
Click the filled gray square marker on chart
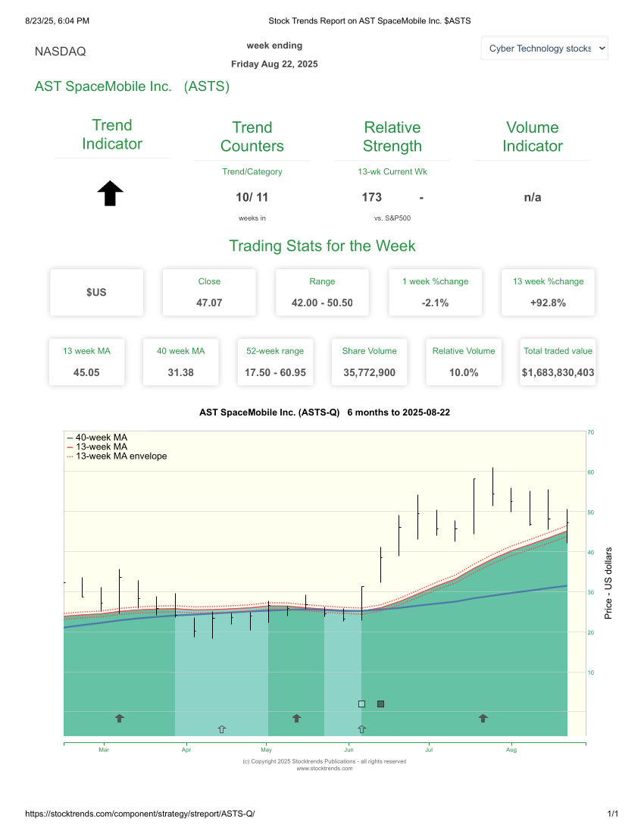point(380,704)
